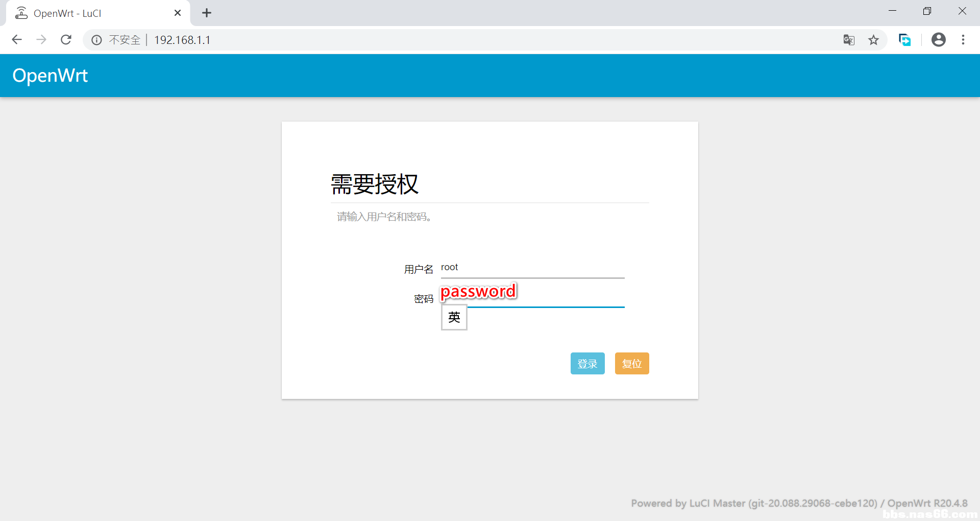The height and width of the screenshot is (521, 980).
Task: Open the Google Translate page icon
Action: (x=849, y=40)
